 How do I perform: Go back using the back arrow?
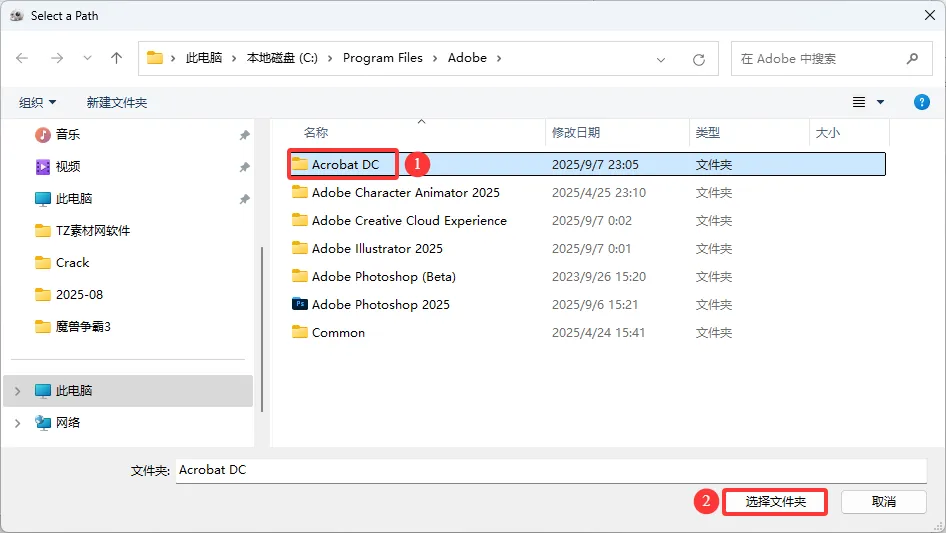(x=22, y=58)
